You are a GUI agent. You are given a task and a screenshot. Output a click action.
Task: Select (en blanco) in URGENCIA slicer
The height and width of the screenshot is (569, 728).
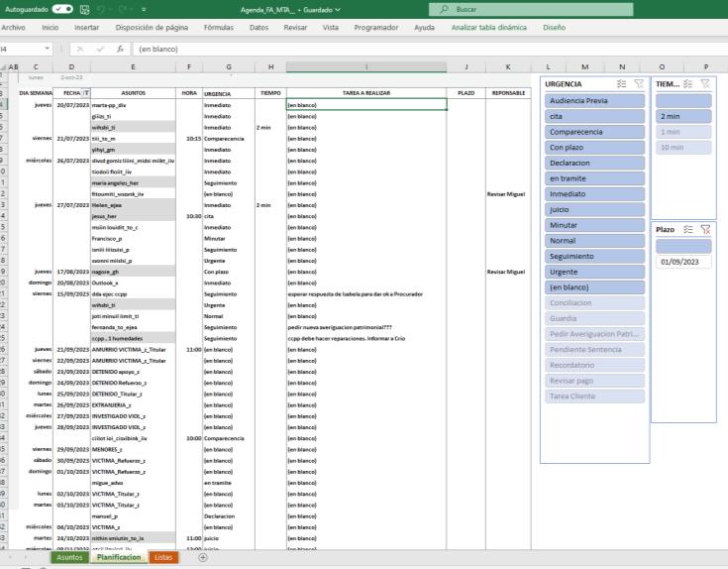point(594,287)
